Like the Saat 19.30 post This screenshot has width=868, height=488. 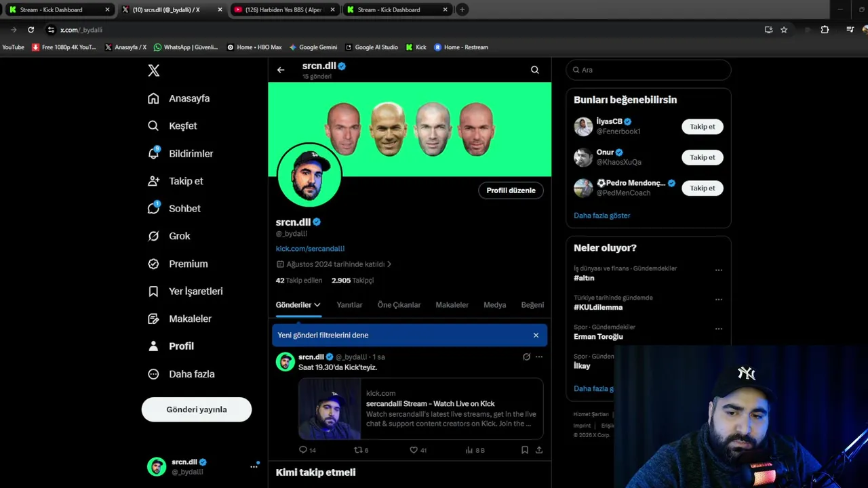coord(414,449)
